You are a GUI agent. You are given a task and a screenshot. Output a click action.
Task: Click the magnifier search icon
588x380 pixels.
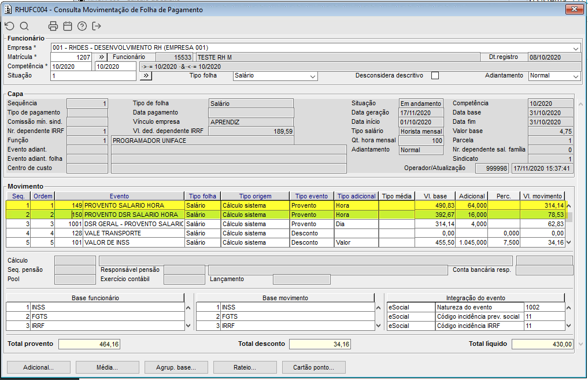[24, 26]
